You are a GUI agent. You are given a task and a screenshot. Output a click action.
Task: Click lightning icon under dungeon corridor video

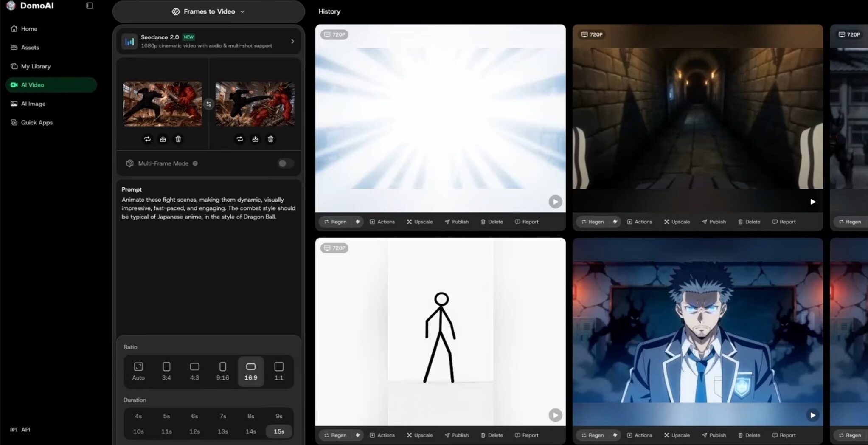coord(615,222)
